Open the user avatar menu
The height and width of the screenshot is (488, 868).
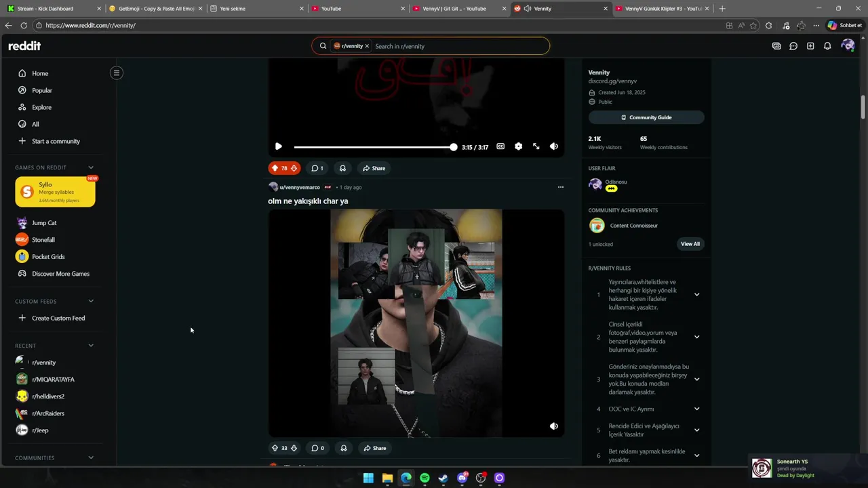coord(848,45)
